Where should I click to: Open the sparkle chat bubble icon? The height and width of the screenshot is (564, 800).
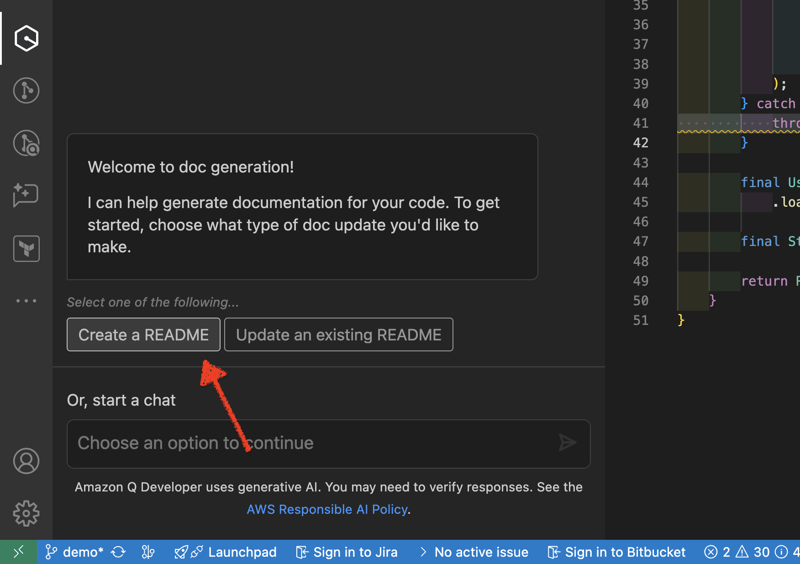click(26, 194)
